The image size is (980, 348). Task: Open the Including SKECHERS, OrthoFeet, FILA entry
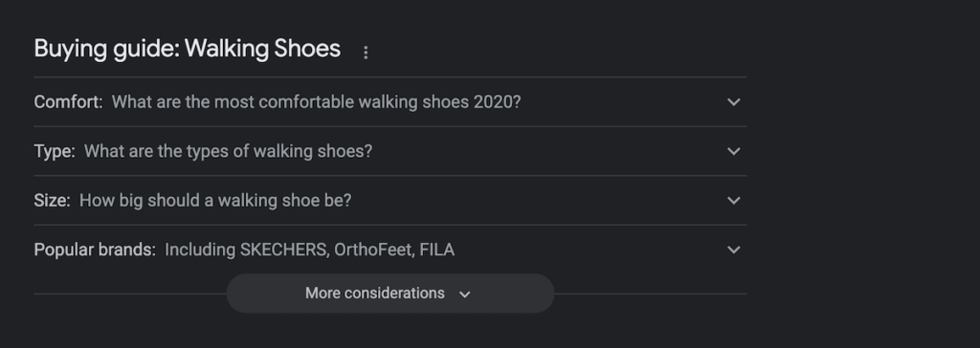pos(309,250)
